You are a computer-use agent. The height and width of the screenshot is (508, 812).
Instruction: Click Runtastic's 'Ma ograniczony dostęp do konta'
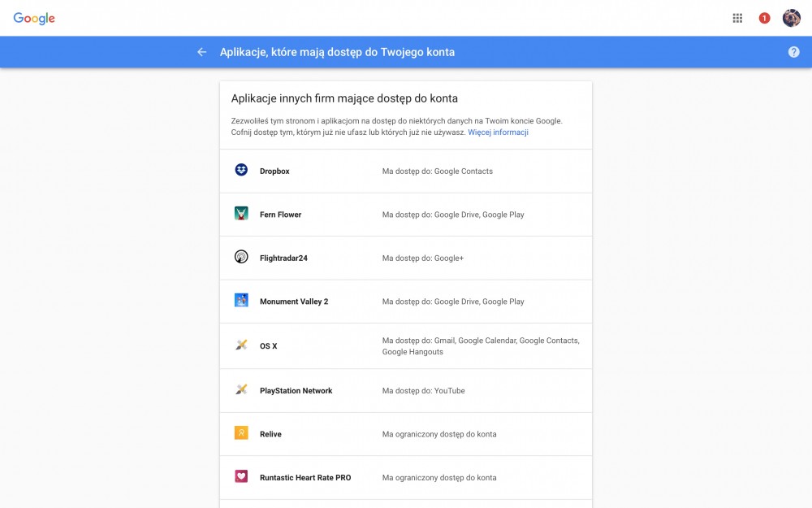(x=439, y=478)
